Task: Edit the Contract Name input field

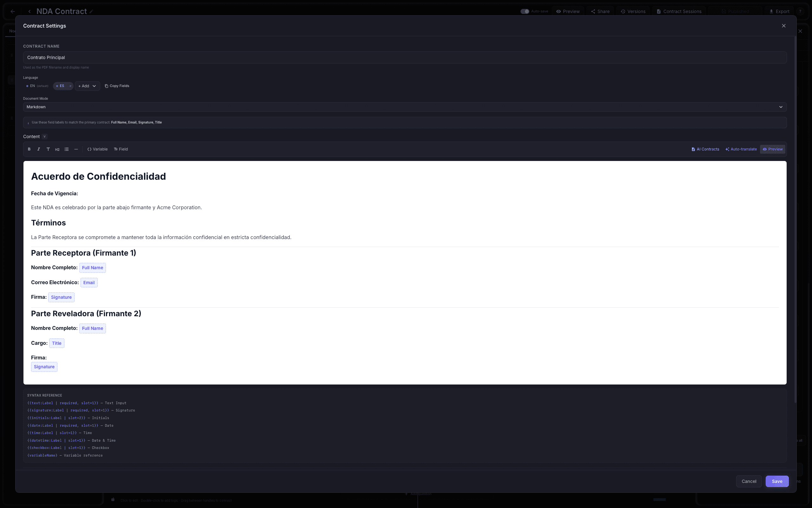Action: click(x=405, y=57)
